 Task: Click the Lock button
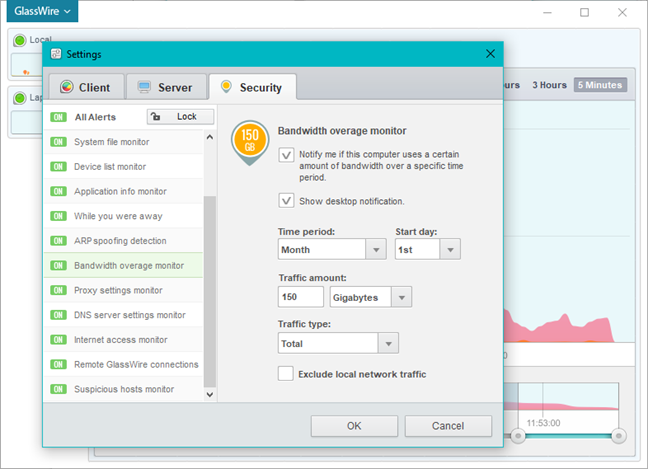(180, 117)
